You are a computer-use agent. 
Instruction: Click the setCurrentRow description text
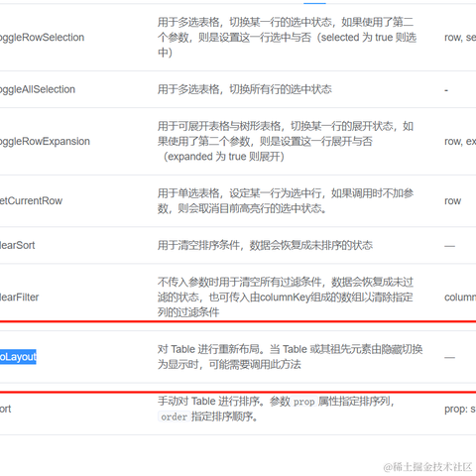pyautogui.click(x=286, y=200)
